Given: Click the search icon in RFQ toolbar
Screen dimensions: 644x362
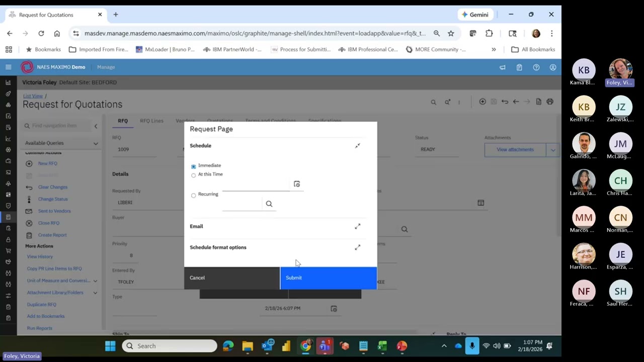Looking at the screenshot, I should [433, 102].
